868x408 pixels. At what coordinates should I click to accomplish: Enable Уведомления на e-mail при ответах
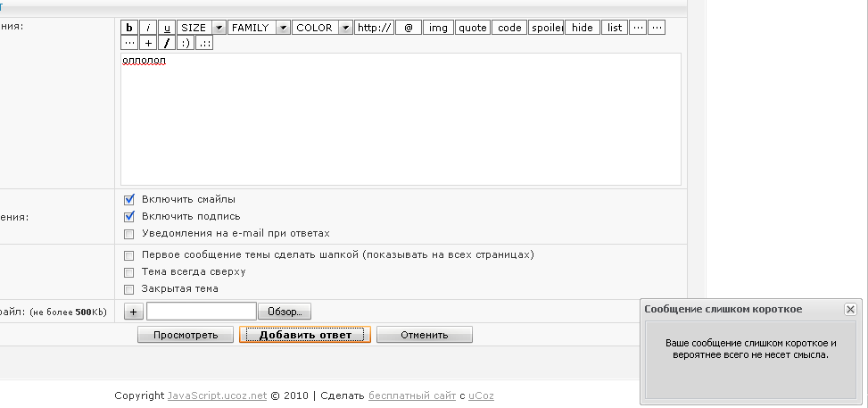coord(129,234)
